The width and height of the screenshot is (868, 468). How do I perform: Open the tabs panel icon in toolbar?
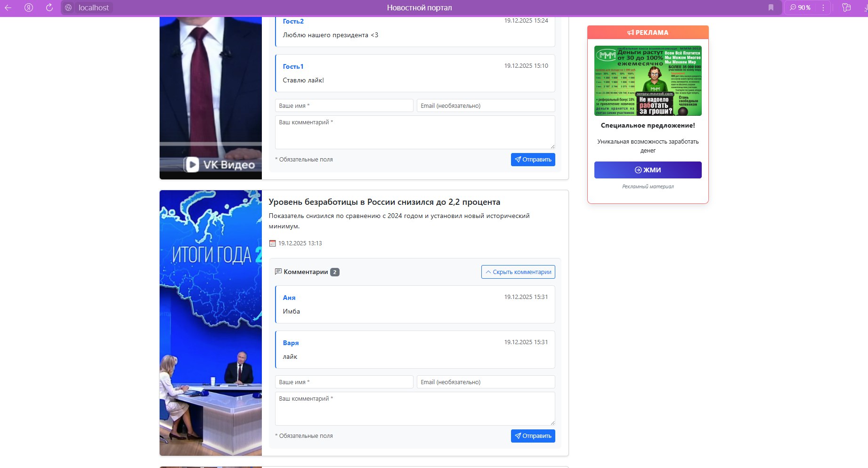point(846,8)
